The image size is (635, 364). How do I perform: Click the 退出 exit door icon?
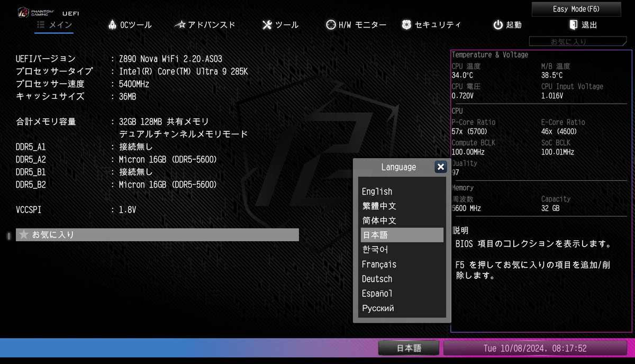[574, 25]
